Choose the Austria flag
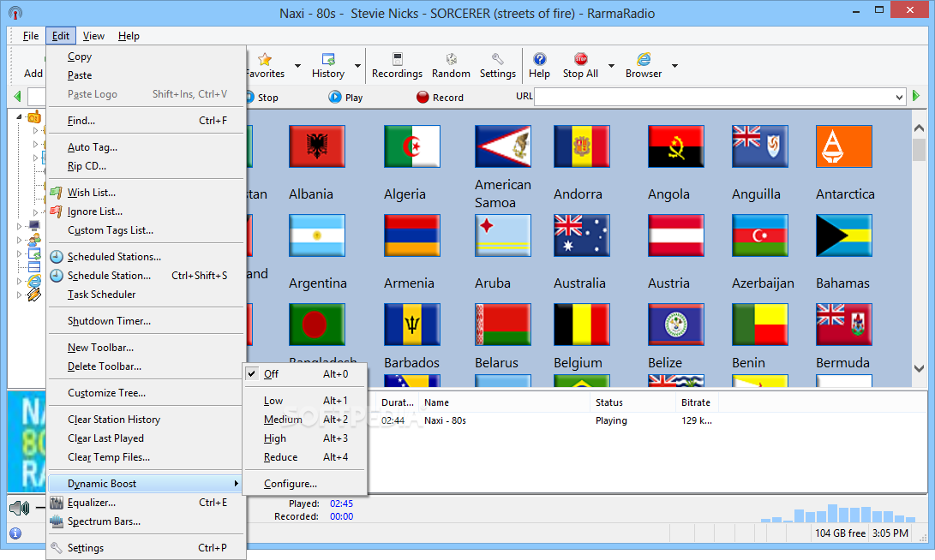The width and height of the screenshot is (935, 560). tap(676, 235)
